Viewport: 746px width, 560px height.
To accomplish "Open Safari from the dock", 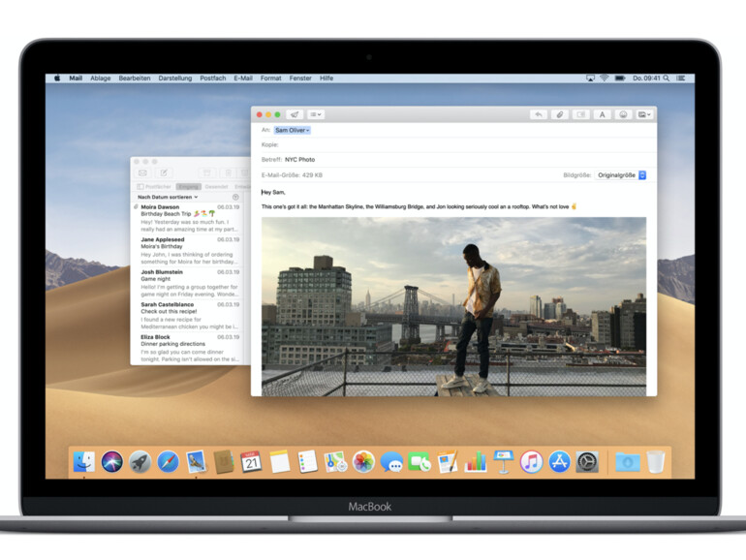I will point(168,461).
